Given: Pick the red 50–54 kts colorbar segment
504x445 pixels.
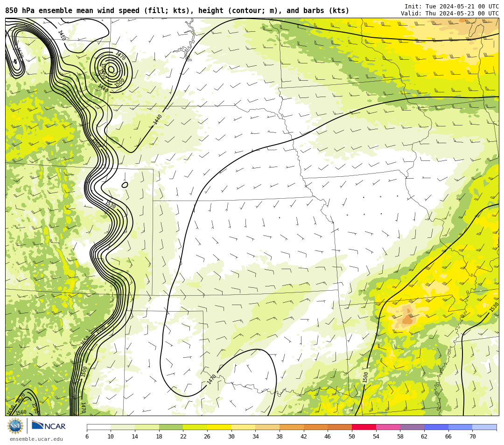Looking at the screenshot, I should point(364,427).
